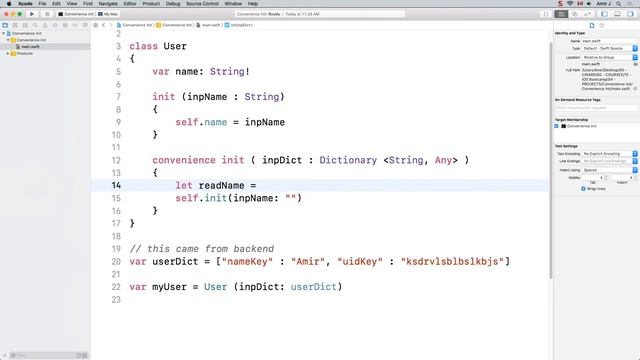640x360 pixels.
Task: Toggle the Navigator panel visibility
Action: tap(604, 14)
